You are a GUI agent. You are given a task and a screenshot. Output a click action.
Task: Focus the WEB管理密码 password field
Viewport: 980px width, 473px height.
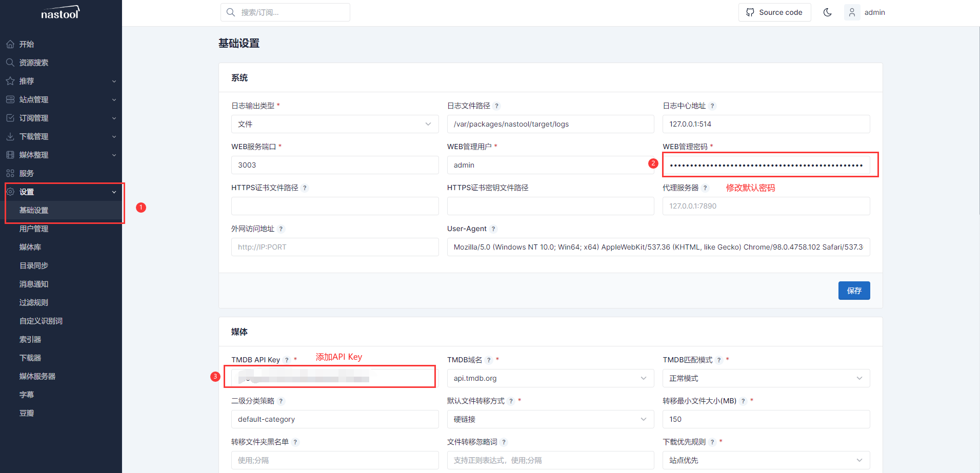point(766,165)
